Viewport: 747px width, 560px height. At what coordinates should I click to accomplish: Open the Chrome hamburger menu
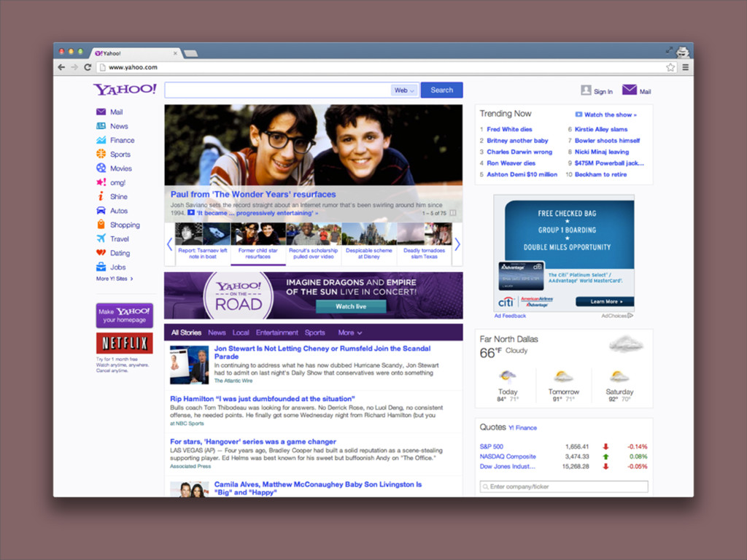click(x=686, y=67)
